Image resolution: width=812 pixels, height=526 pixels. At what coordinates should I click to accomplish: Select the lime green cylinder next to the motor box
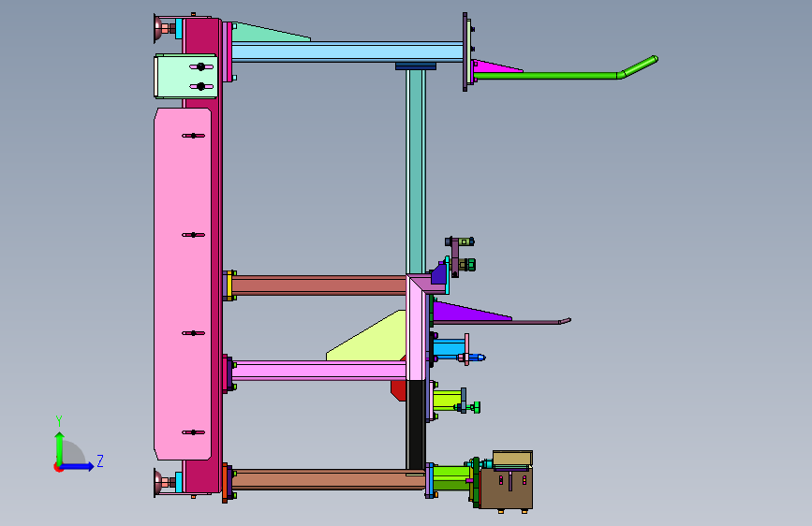451,478
